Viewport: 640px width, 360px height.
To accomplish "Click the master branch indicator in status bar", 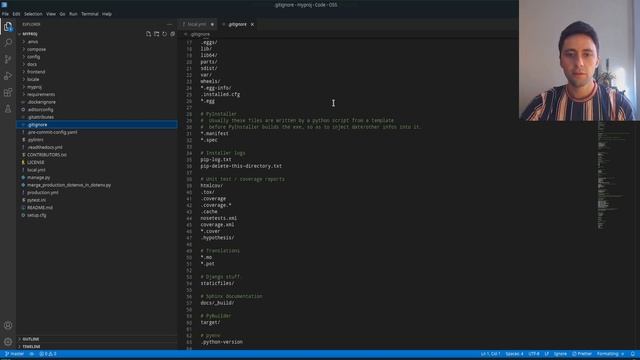I will click(x=14, y=354).
